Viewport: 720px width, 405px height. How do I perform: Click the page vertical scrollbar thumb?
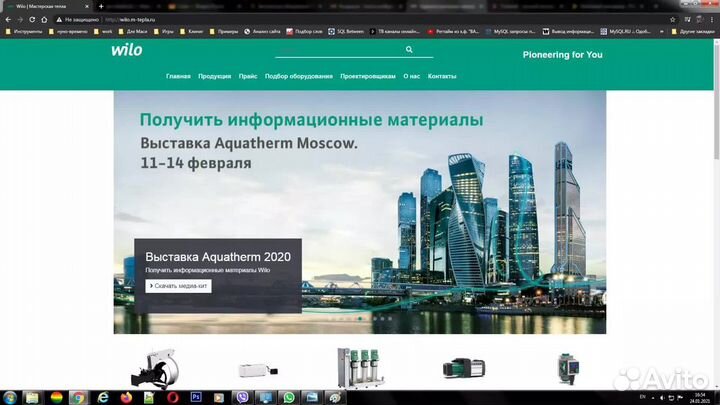(x=716, y=101)
